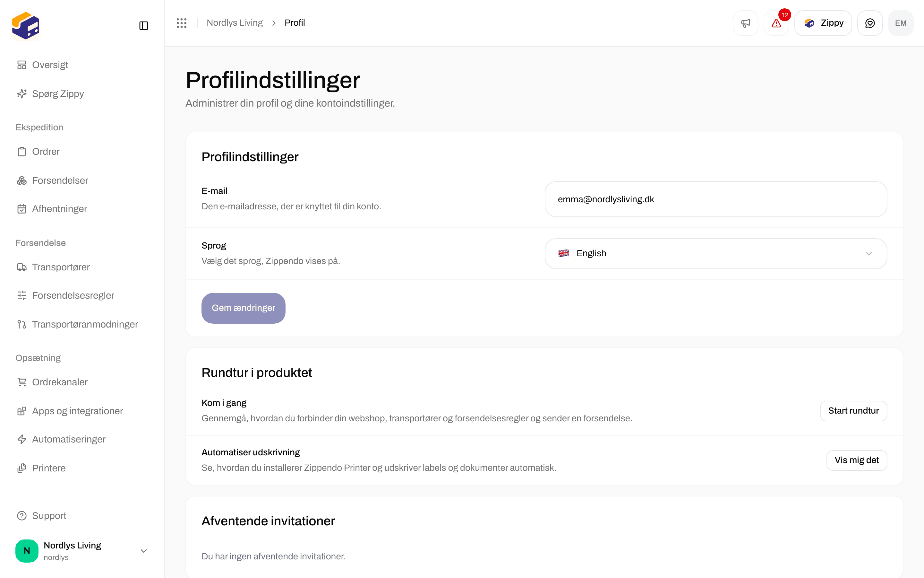
Task: Click the Automatiseringer lightning icon
Action: click(22, 439)
